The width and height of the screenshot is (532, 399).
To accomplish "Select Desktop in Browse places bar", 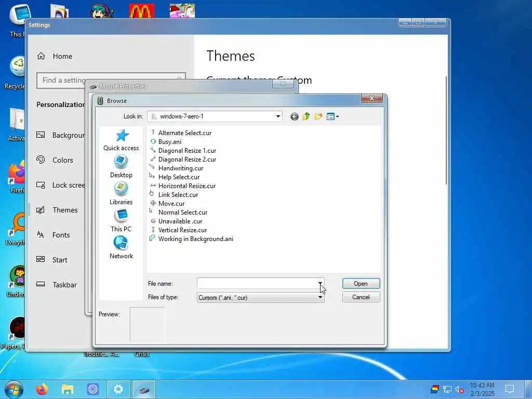I will click(x=121, y=167).
